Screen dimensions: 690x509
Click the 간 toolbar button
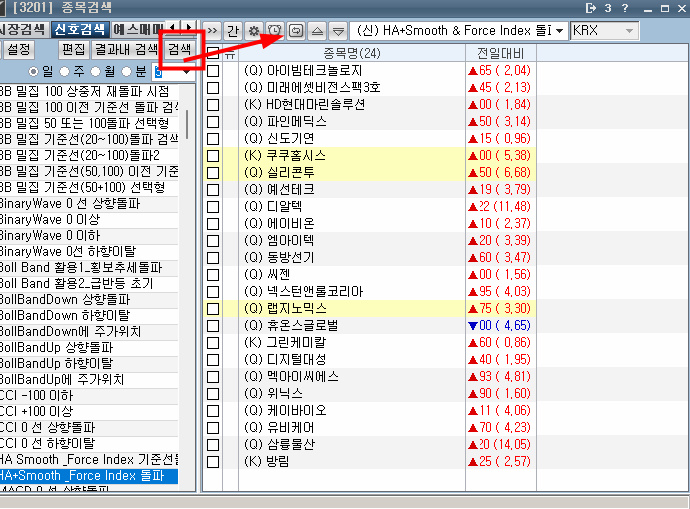(233, 31)
